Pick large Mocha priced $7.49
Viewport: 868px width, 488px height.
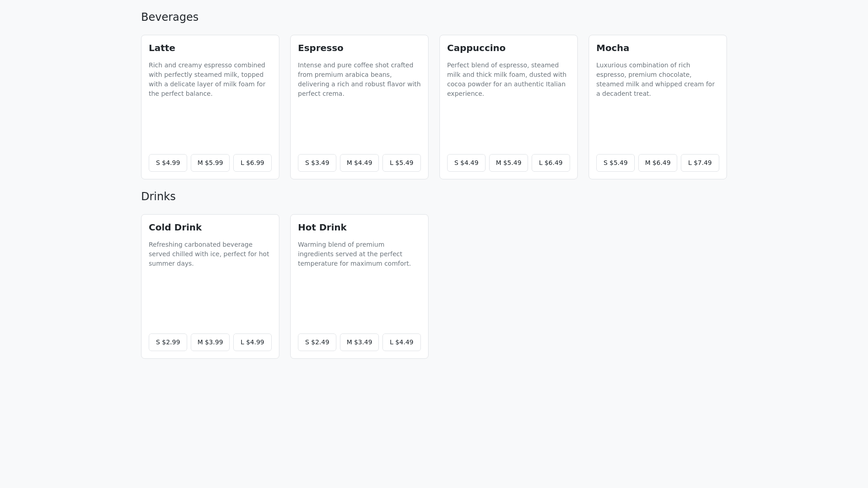[x=700, y=163]
